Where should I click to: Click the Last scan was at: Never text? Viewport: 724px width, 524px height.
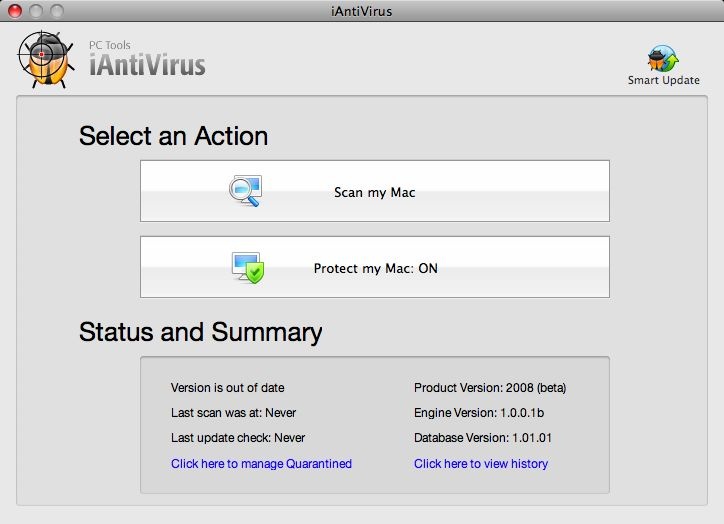click(x=233, y=412)
